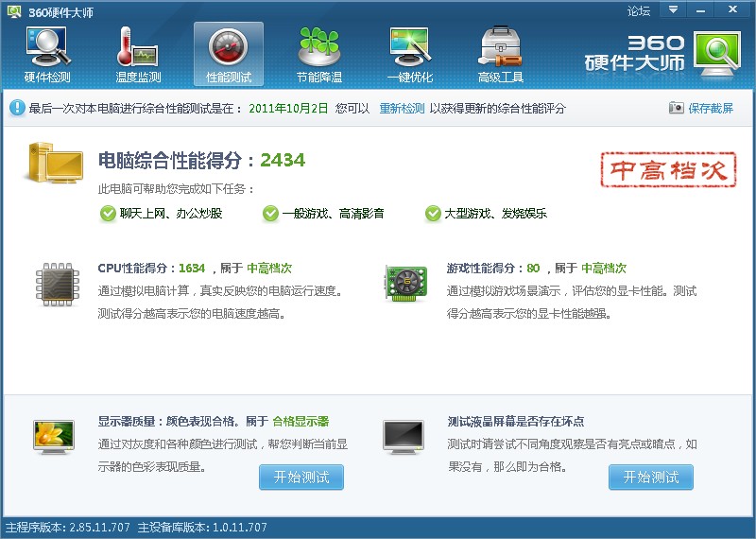Open the 论坛 forum link
This screenshot has width=756, height=539.
639,10
